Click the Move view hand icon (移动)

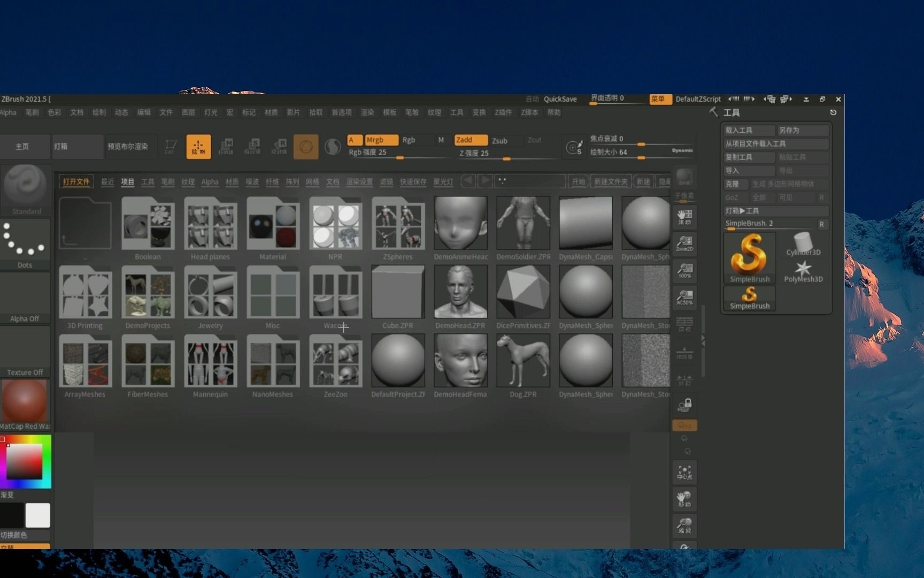point(684,499)
